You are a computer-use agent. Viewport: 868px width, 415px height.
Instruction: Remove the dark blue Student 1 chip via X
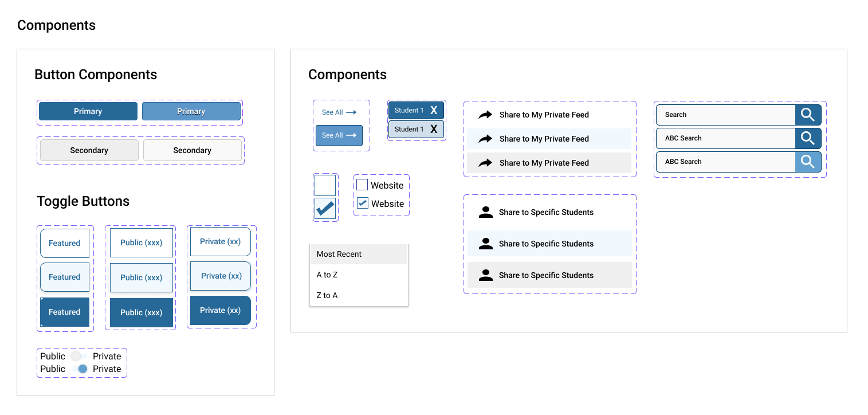[434, 111]
